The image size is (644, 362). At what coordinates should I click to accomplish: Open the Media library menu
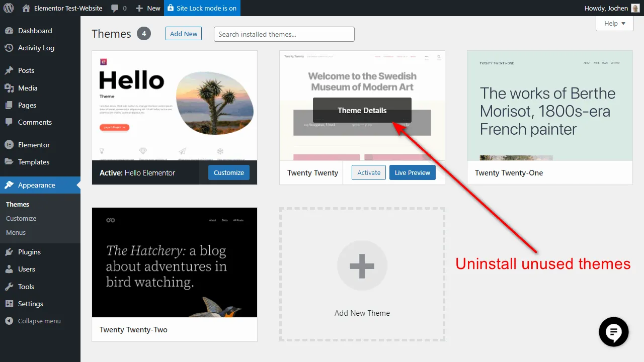click(x=40, y=88)
